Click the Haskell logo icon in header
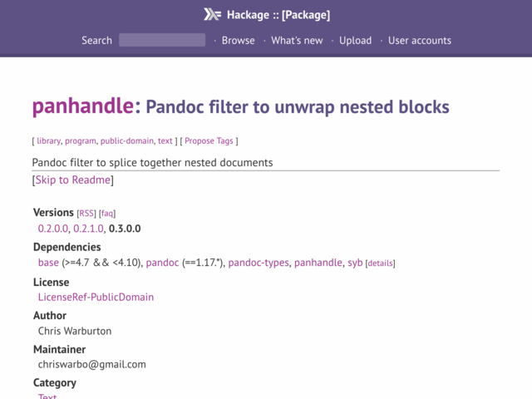Image resolution: width=532 pixels, height=399 pixels. pos(213,15)
